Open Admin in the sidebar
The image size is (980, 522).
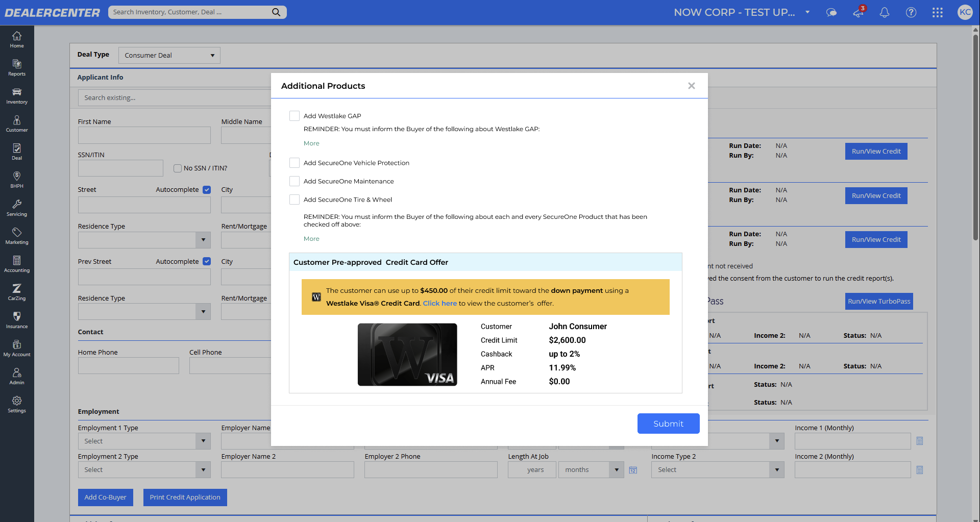pyautogui.click(x=17, y=377)
